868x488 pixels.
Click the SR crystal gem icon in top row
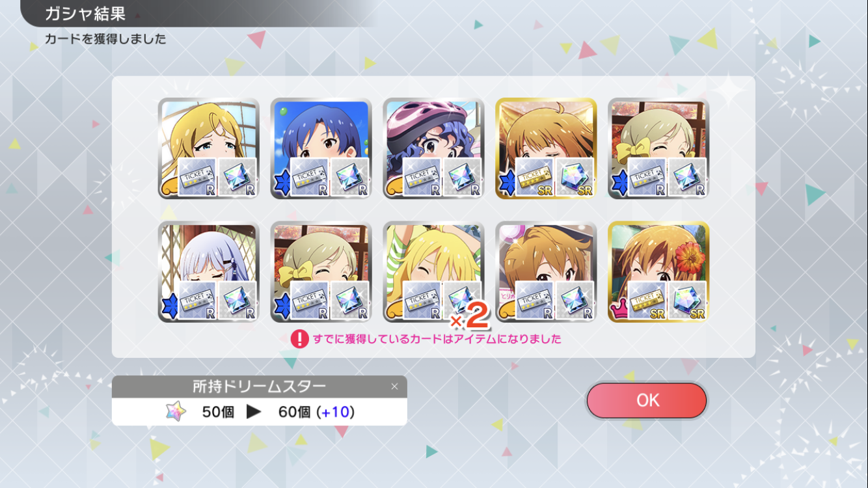575,177
